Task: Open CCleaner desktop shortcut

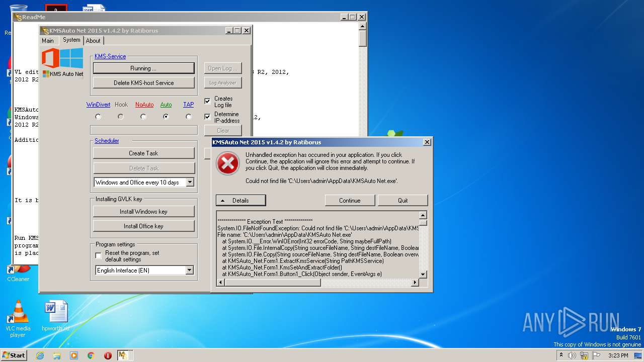Action: [x=18, y=273]
